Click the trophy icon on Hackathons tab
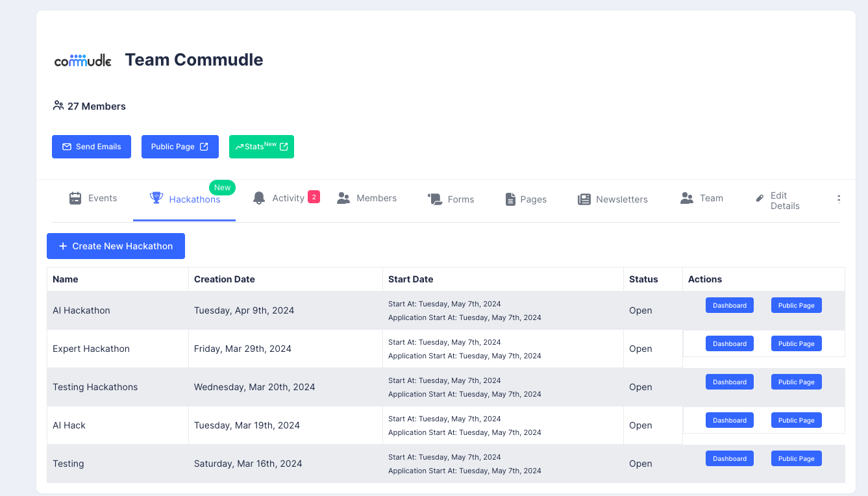This screenshot has width=868, height=496. click(156, 198)
